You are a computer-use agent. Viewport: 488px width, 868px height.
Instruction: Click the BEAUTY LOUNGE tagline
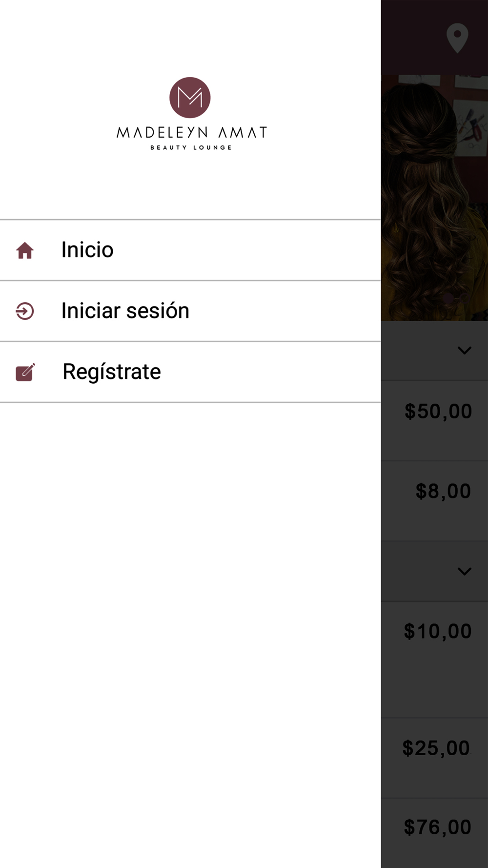click(191, 147)
